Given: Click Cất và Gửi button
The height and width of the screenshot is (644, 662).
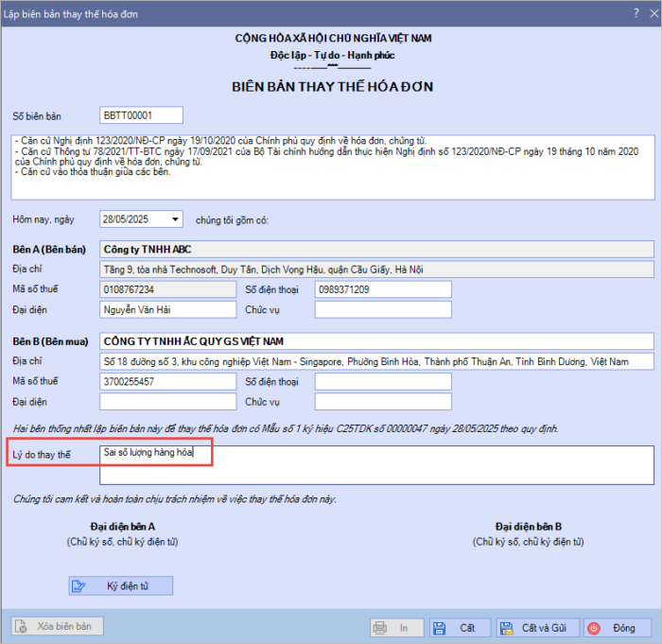Looking at the screenshot, I should tap(532, 627).
